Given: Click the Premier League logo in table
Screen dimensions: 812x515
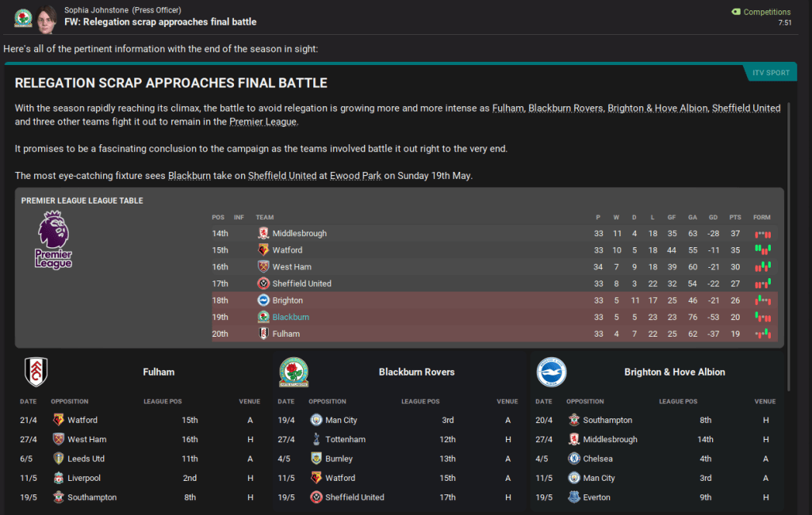Looking at the screenshot, I should pyautogui.click(x=54, y=239).
